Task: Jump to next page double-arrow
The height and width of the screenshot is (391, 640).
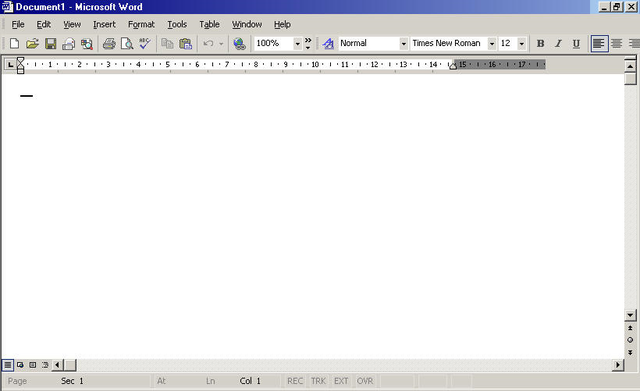Action: point(630,352)
